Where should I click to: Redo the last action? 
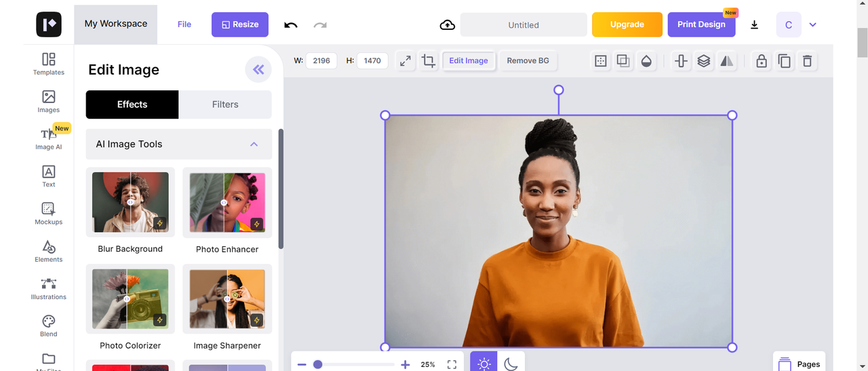[x=320, y=25]
